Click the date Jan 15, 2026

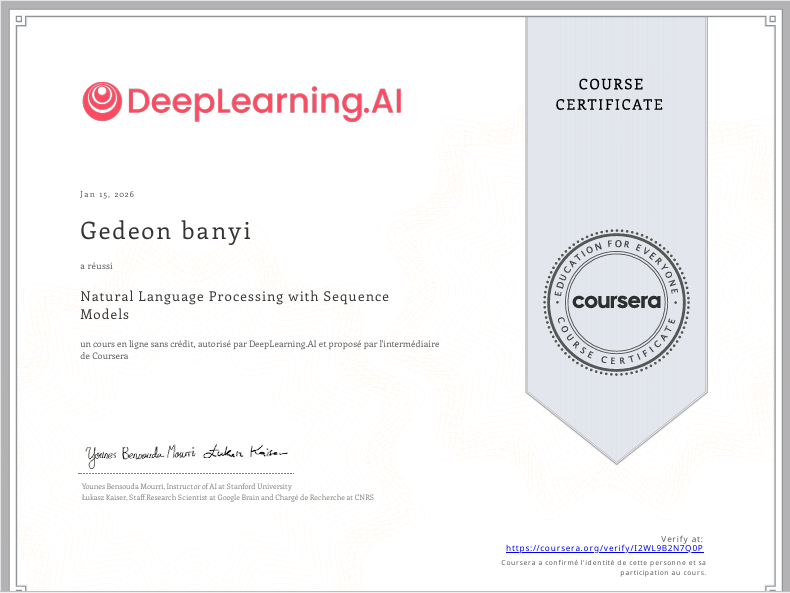coord(107,194)
